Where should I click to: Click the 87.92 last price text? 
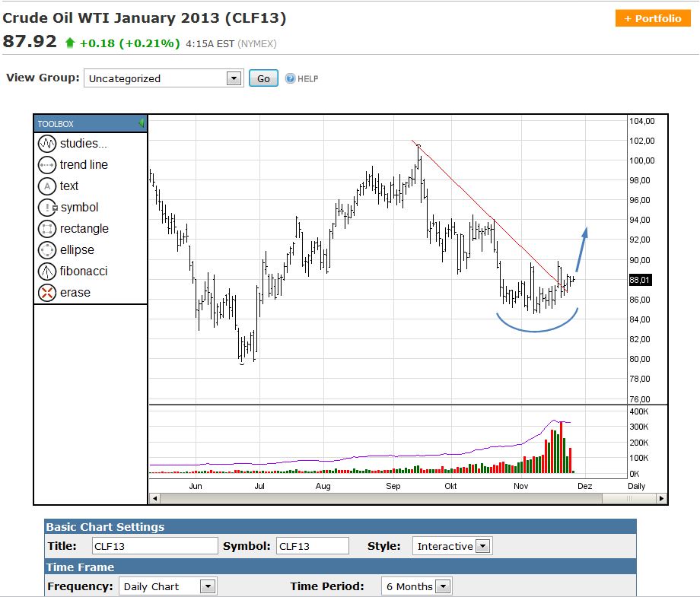pos(30,42)
